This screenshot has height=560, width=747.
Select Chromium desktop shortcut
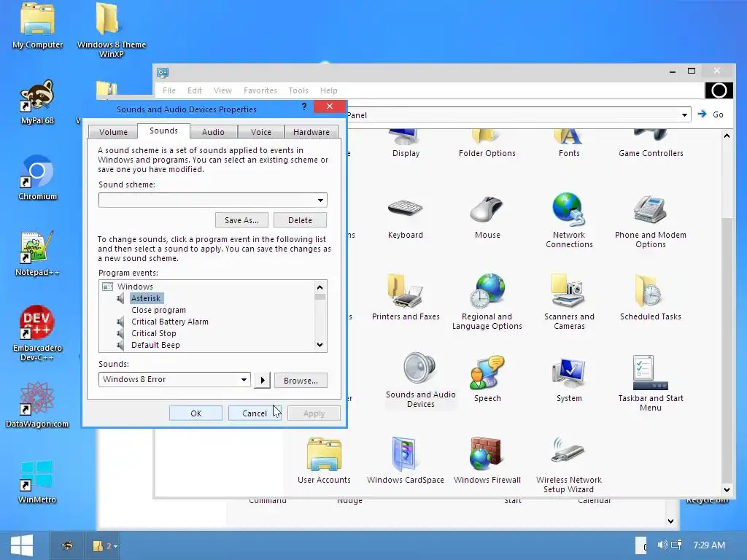tap(37, 178)
